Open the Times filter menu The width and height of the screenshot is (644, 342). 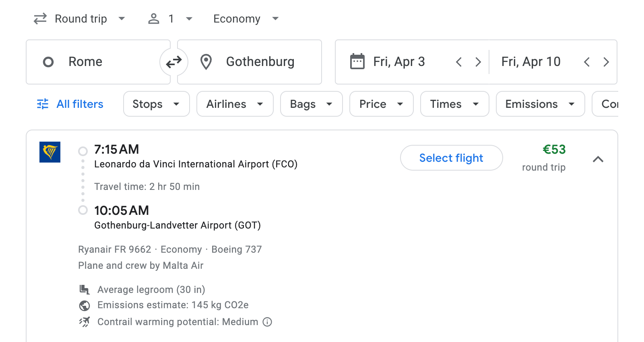(x=454, y=104)
